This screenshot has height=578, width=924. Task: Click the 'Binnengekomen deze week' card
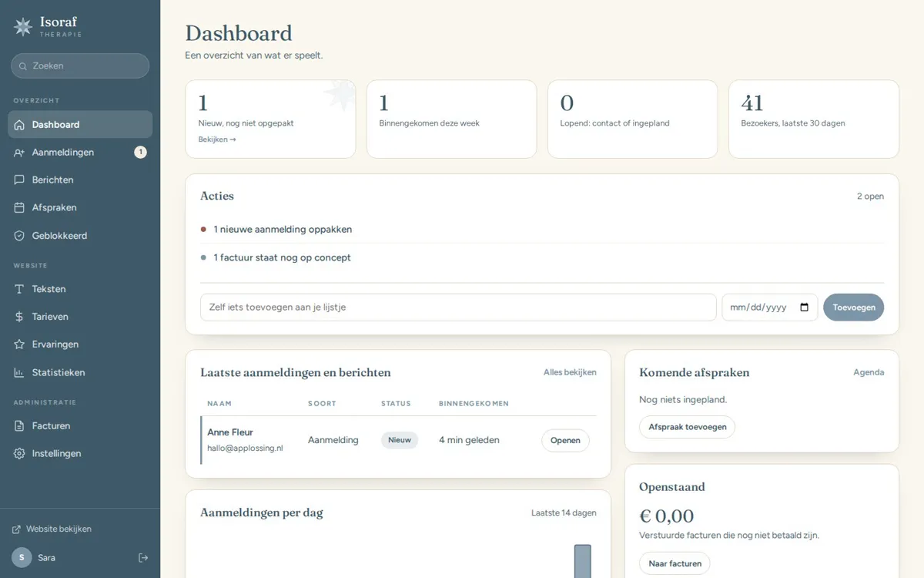click(451, 119)
